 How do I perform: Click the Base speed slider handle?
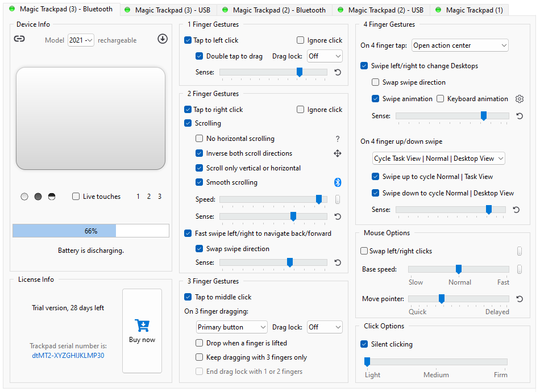click(458, 269)
